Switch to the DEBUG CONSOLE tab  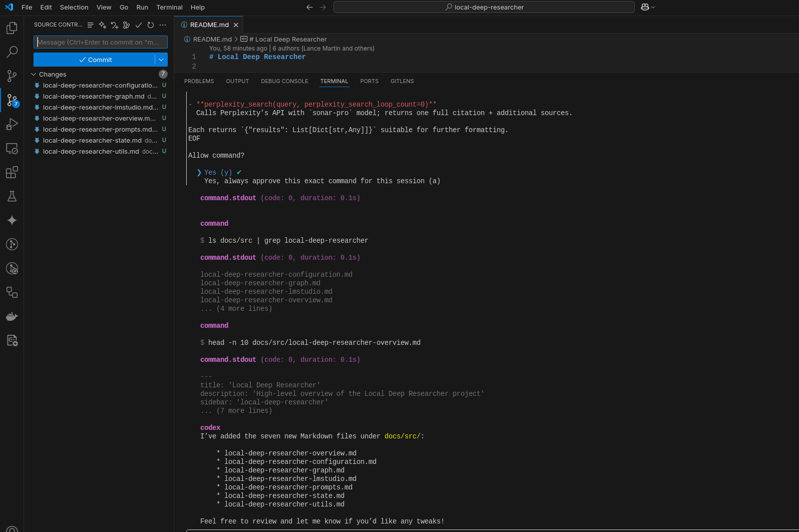click(x=284, y=81)
